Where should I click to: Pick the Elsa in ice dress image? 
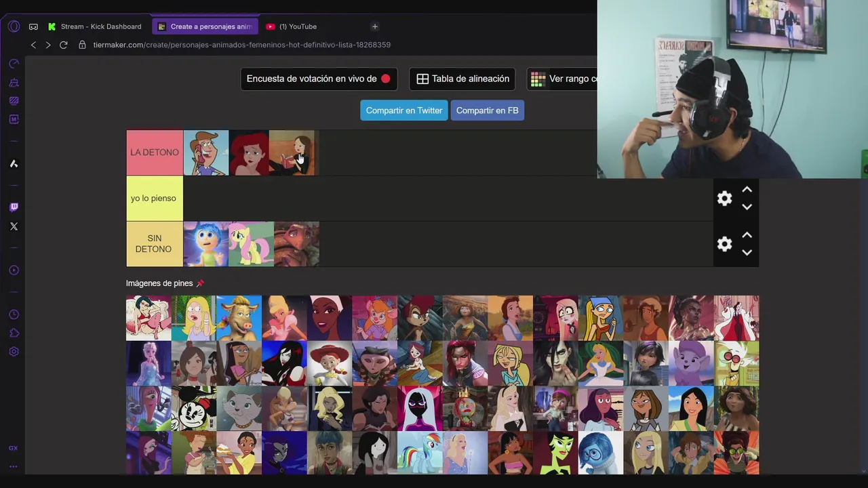(x=149, y=363)
